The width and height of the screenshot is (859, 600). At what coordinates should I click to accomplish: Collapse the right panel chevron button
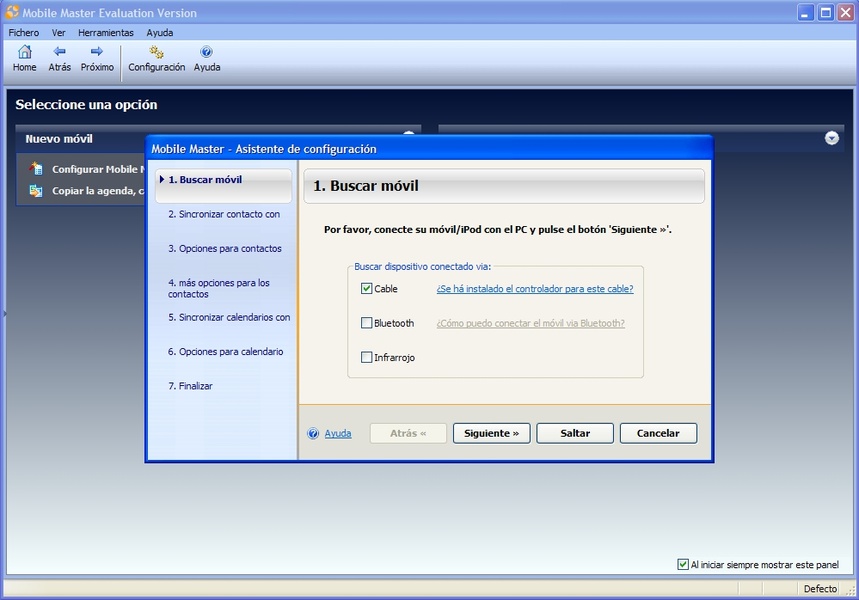832,138
